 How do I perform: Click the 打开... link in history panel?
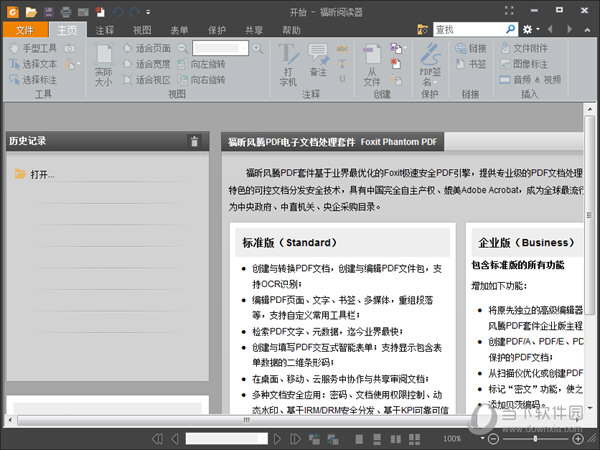42,175
